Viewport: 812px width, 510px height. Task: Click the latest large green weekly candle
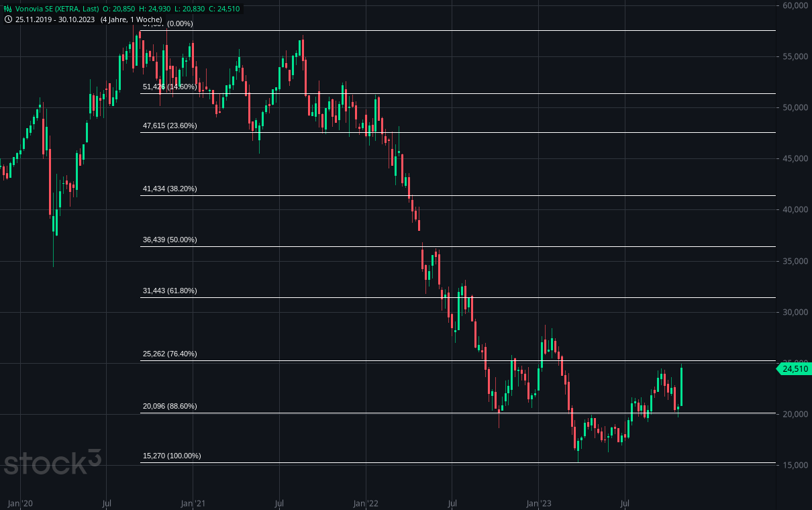[x=681, y=386]
